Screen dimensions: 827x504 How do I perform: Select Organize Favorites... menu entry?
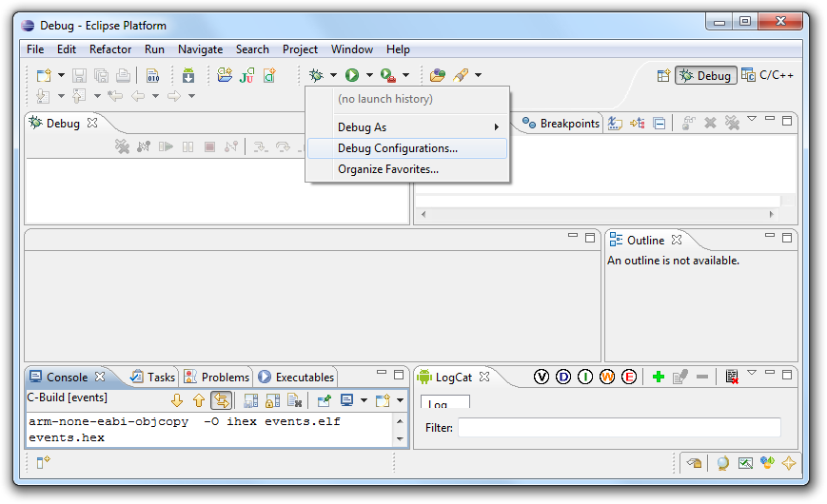pyautogui.click(x=407, y=169)
